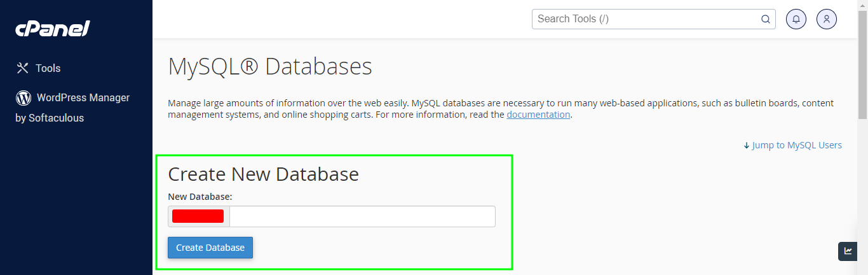Focus the Search Tools input field
This screenshot has height=275, width=868.
pyautogui.click(x=646, y=19)
